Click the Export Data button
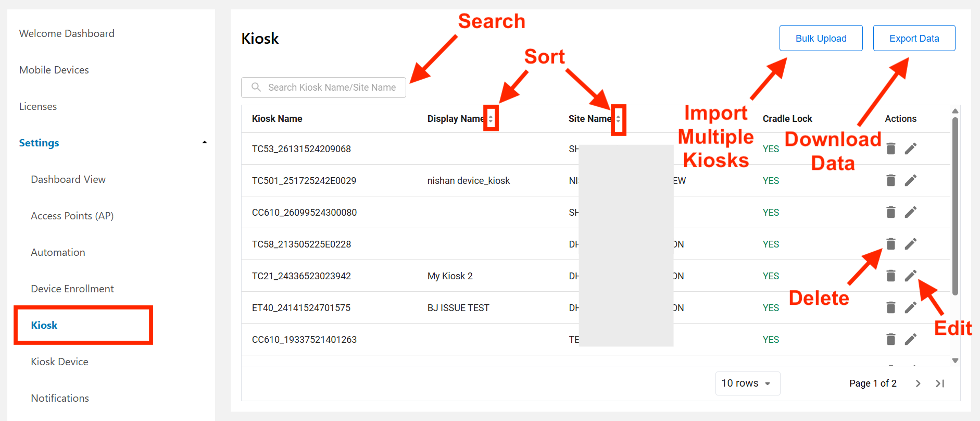This screenshot has height=421, width=980. 914,38
